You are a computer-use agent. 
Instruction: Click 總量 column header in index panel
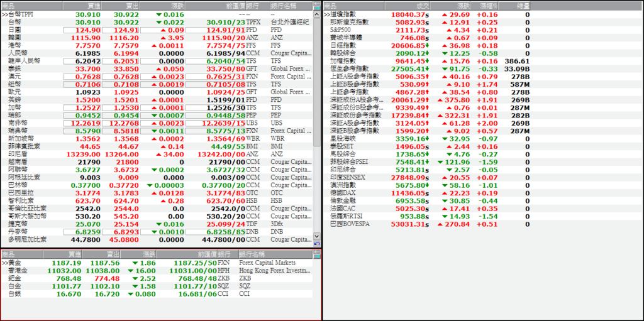[514, 6]
